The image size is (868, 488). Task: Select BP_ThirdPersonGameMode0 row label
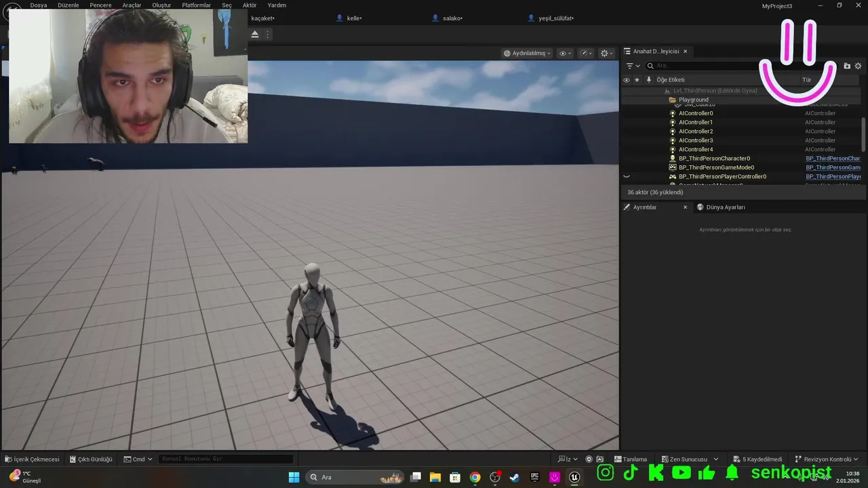point(716,167)
